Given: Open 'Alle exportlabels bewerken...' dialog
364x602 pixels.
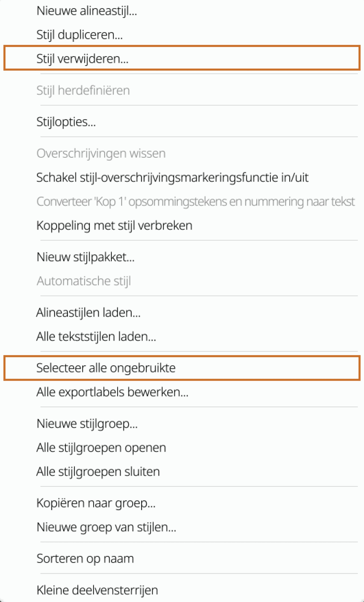Looking at the screenshot, I should tap(112, 392).
